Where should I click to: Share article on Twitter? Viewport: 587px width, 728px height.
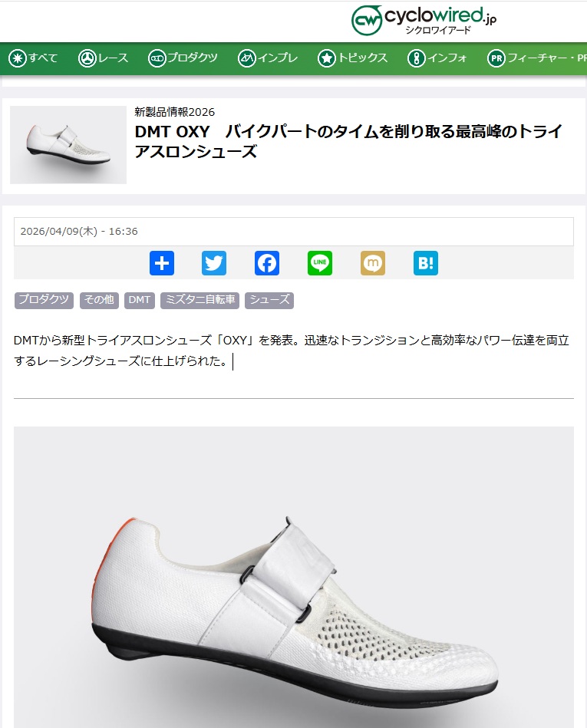(214, 263)
